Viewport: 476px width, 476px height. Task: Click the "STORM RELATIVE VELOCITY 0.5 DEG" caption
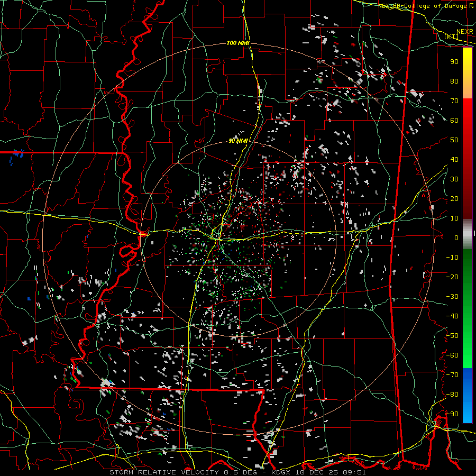183,472
